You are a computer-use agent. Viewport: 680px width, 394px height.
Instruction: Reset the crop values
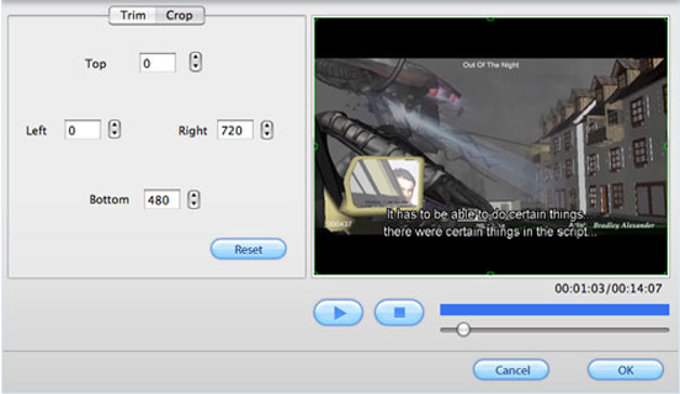click(248, 249)
